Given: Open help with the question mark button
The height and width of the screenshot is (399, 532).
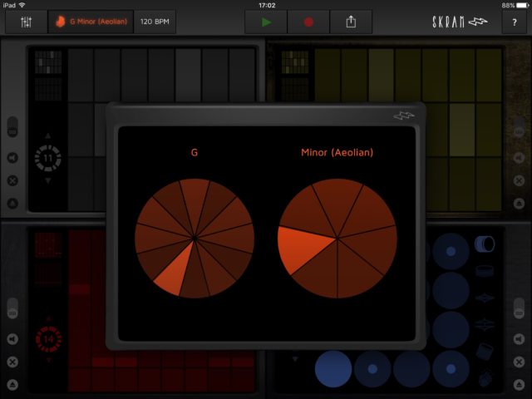Looking at the screenshot, I should (x=515, y=22).
